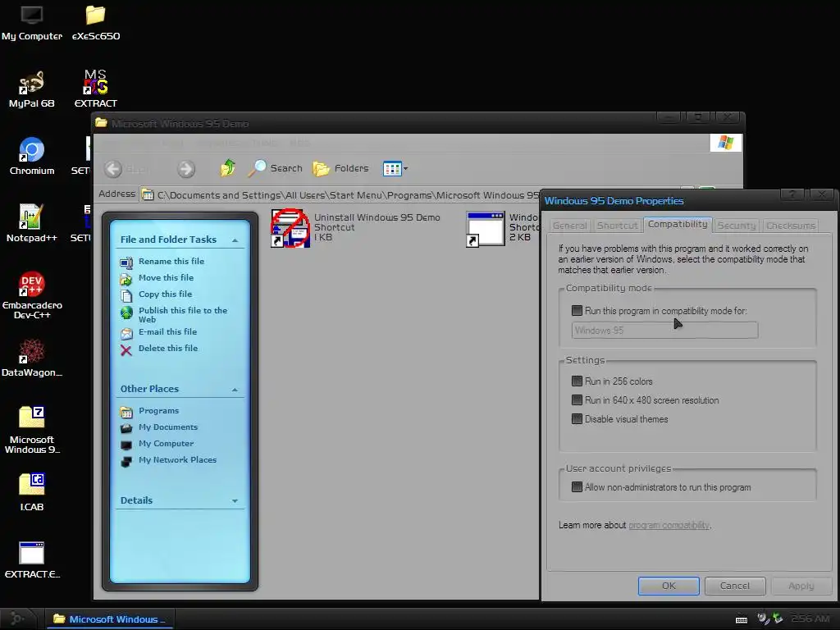Launch the Chromium desktop shortcut
Viewport: 840px width, 630px height.
pos(32,157)
